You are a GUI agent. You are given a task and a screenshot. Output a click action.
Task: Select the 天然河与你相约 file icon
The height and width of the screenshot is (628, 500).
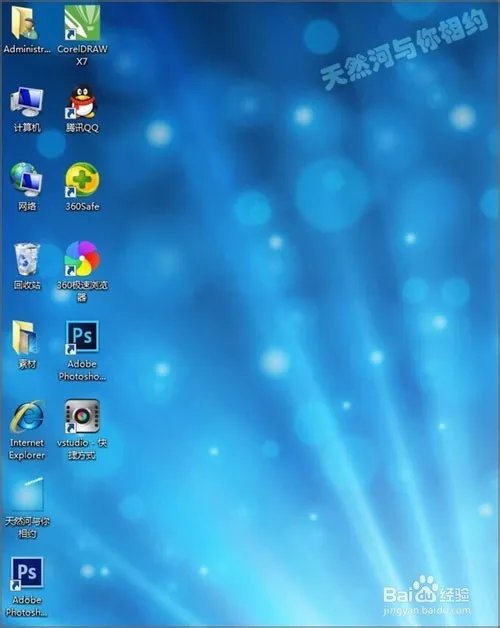click(27, 494)
